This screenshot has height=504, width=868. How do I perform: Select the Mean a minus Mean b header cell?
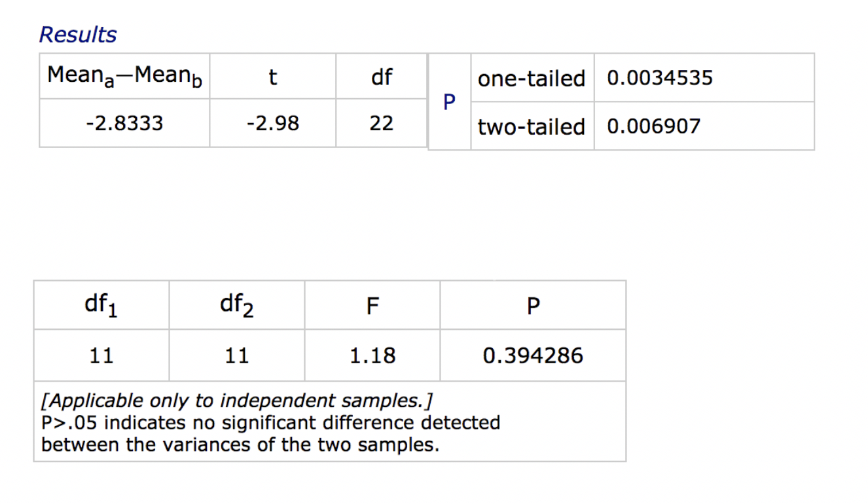pyautogui.click(x=124, y=77)
